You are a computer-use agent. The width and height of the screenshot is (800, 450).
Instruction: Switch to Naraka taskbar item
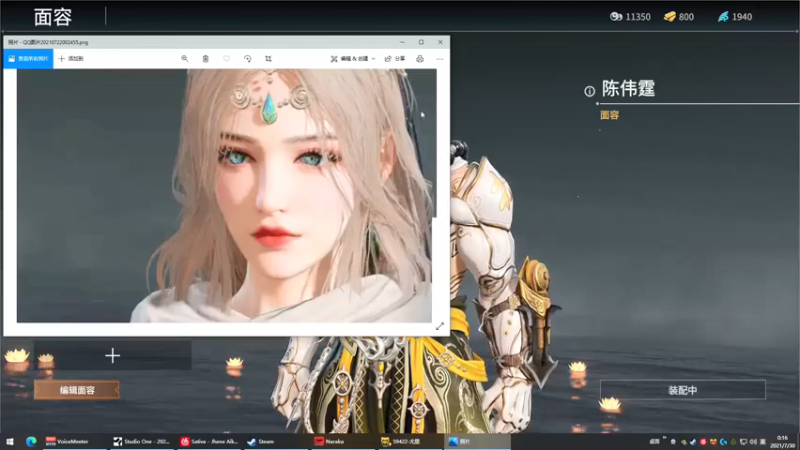(x=343, y=441)
